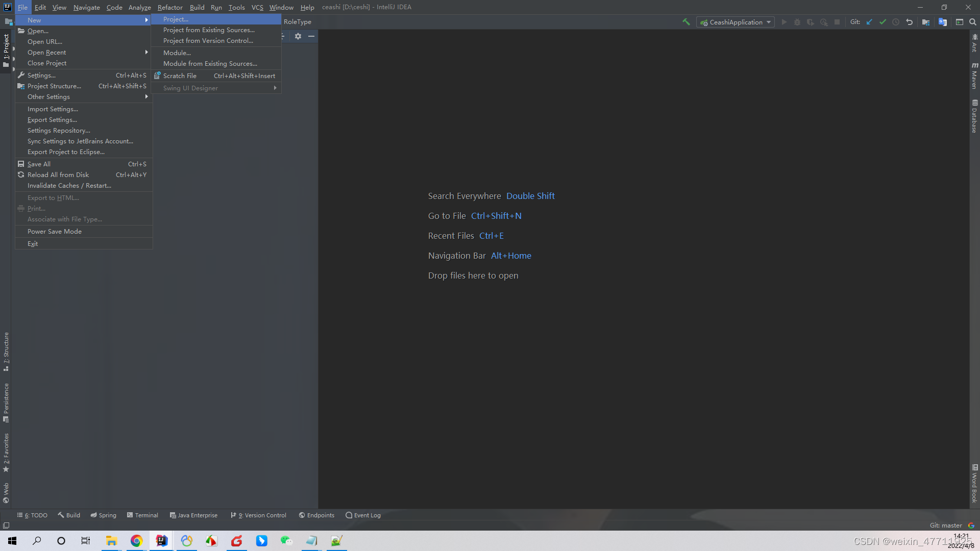Open the Spring tool window

103,515
